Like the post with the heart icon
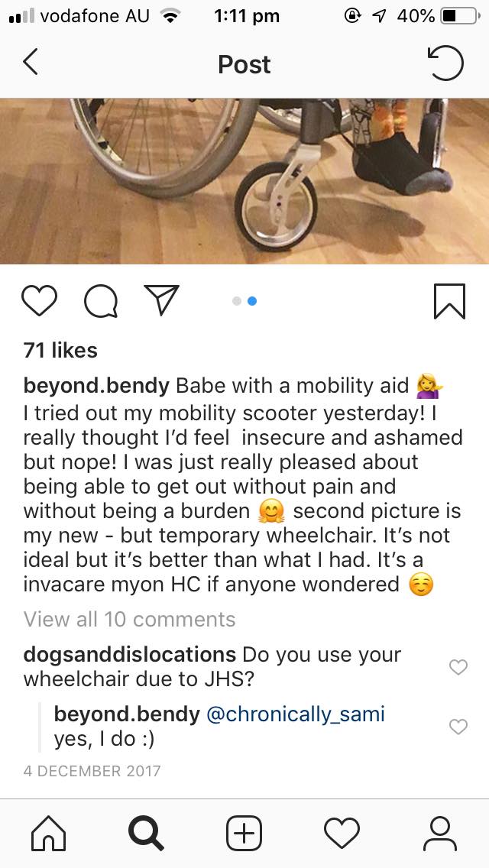The height and width of the screenshot is (868, 489). 39,301
